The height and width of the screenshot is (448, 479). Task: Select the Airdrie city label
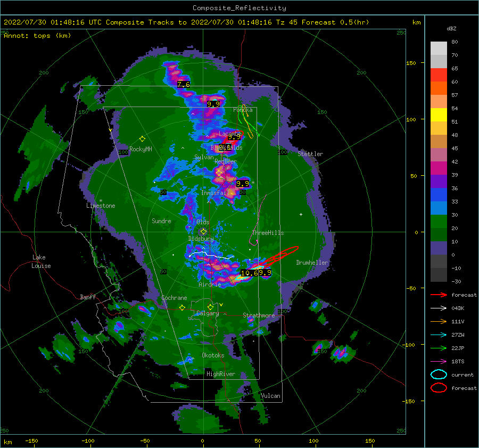210,284
